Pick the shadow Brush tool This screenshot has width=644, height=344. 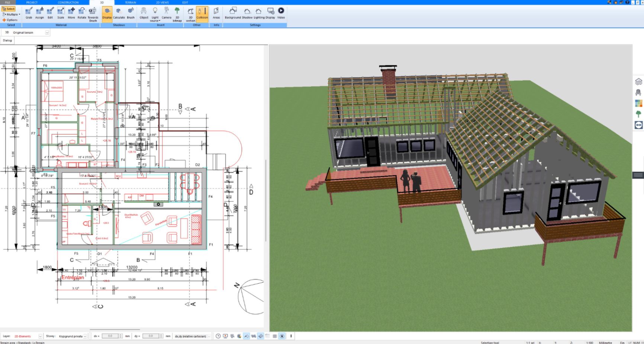[131, 13]
